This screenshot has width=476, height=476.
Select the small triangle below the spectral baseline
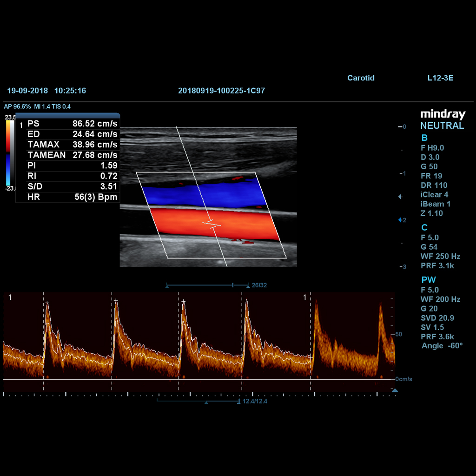click(x=395, y=390)
